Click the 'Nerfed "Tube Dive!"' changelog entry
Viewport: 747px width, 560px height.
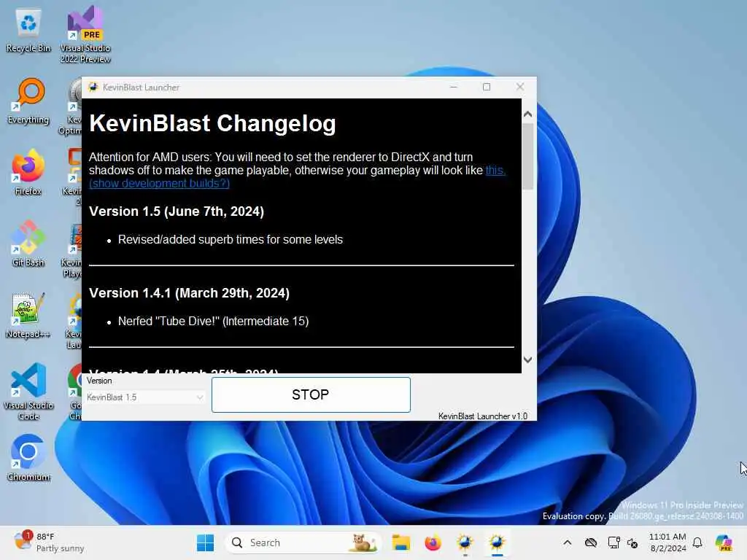click(x=214, y=322)
